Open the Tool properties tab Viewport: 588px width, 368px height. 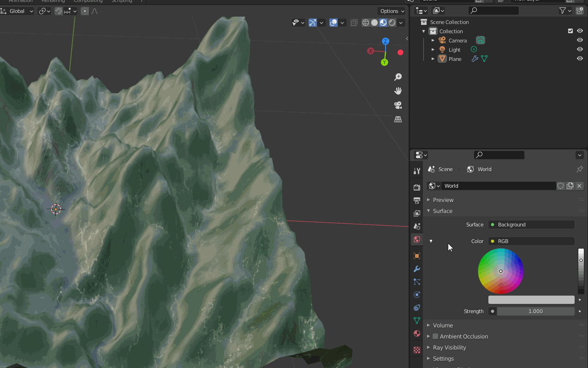tap(417, 171)
